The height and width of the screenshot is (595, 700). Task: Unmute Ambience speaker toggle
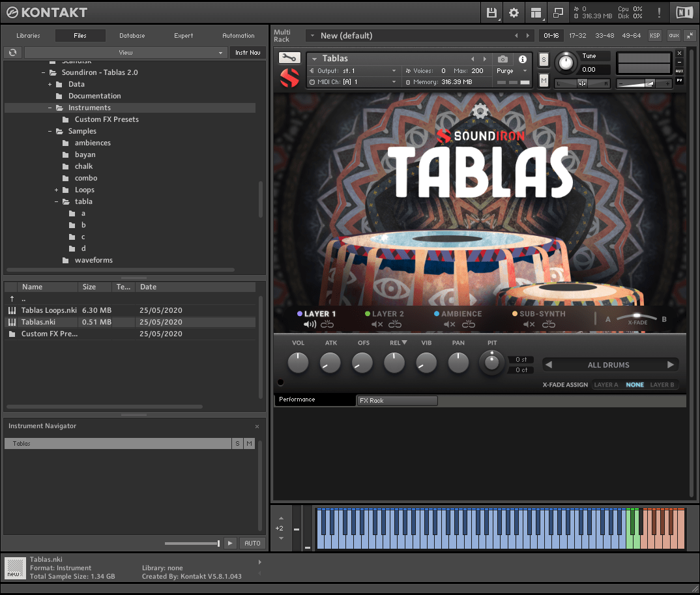pos(450,324)
